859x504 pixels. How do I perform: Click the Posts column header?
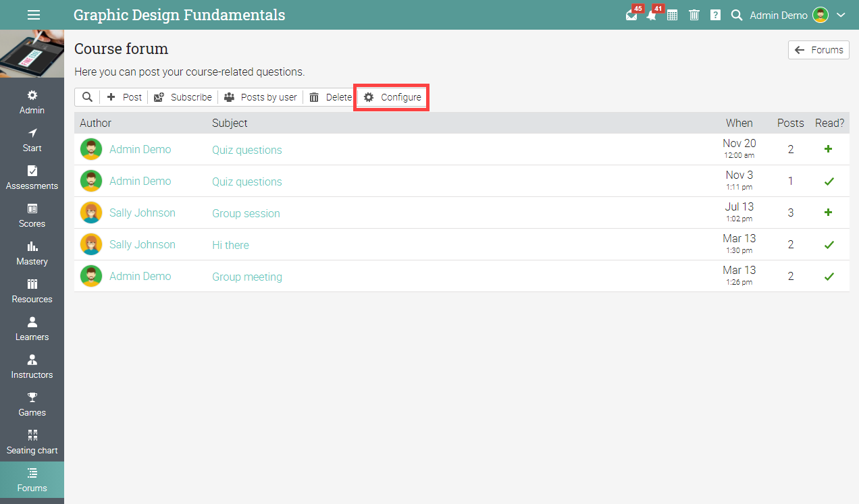(791, 123)
